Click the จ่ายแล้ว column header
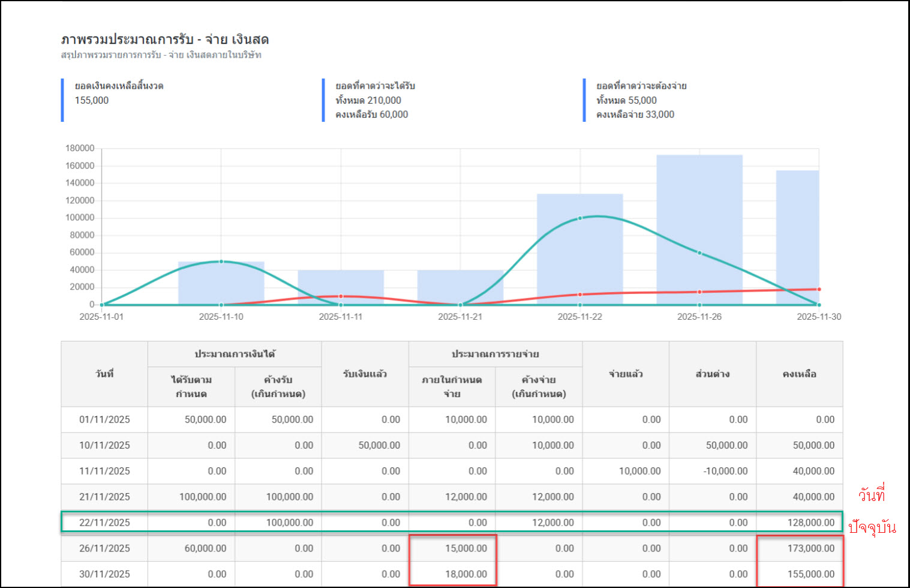 (x=625, y=374)
